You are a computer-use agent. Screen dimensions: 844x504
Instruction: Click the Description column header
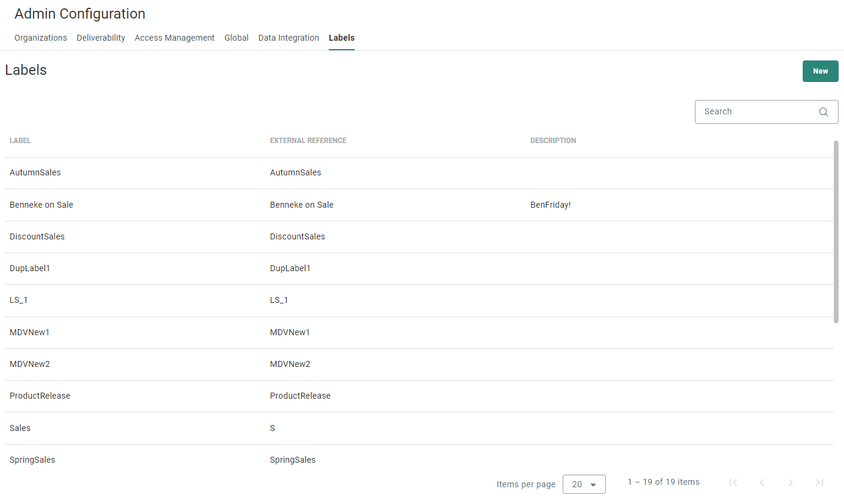(552, 141)
